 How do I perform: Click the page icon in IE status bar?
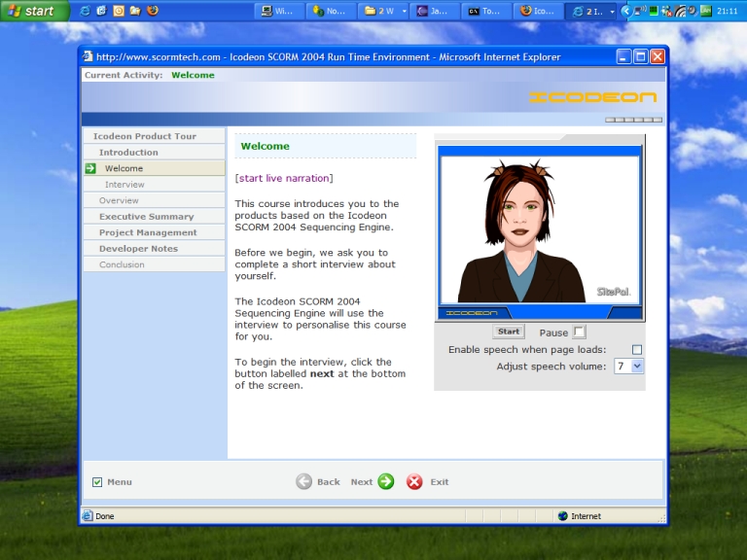[88, 515]
